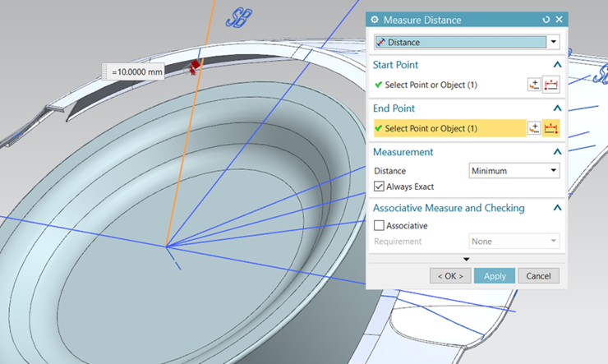Open point dialog icon in End Point
This screenshot has height=364, width=608.
tap(534, 128)
